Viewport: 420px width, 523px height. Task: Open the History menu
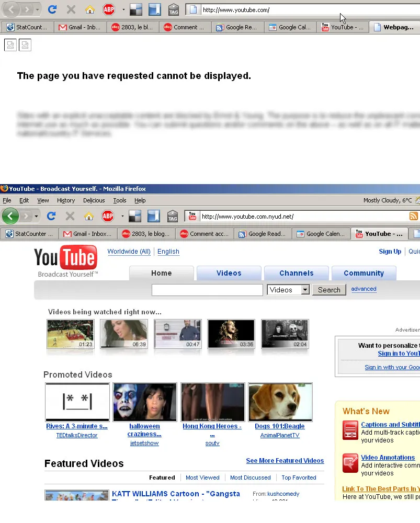coord(66,200)
